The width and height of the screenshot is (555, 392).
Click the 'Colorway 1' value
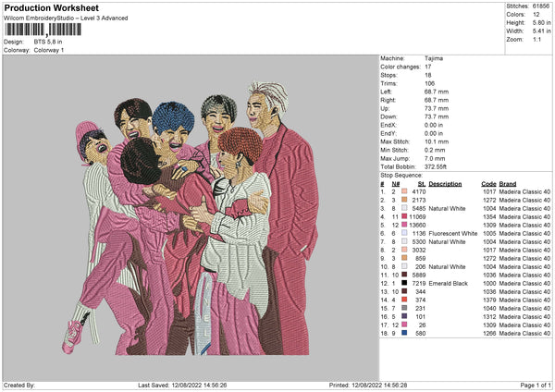point(49,50)
